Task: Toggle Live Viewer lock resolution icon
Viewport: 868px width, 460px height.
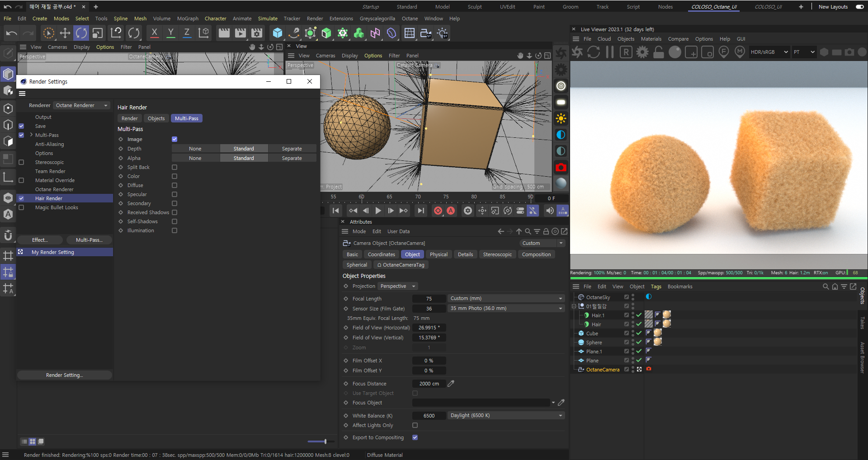Action: 659,52
